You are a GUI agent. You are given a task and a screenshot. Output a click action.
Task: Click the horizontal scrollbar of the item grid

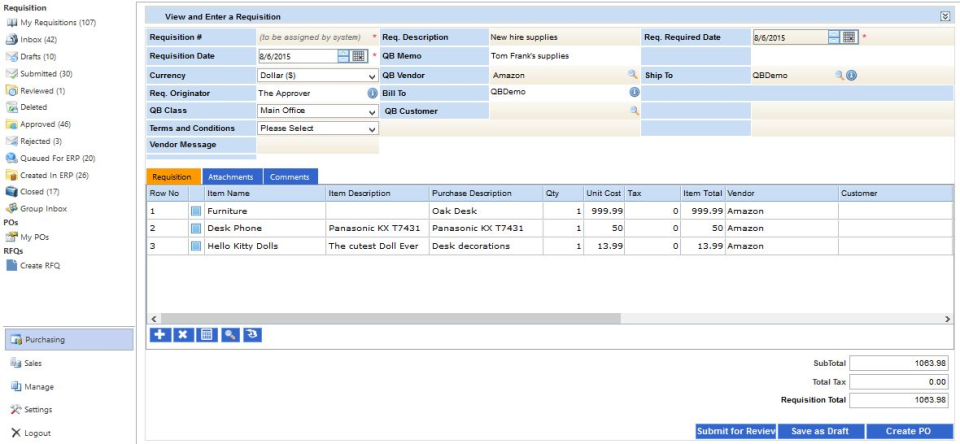tap(389, 319)
